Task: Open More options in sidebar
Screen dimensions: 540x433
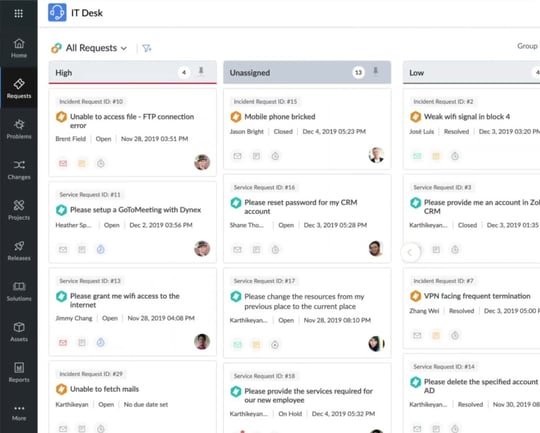Action: (x=19, y=412)
